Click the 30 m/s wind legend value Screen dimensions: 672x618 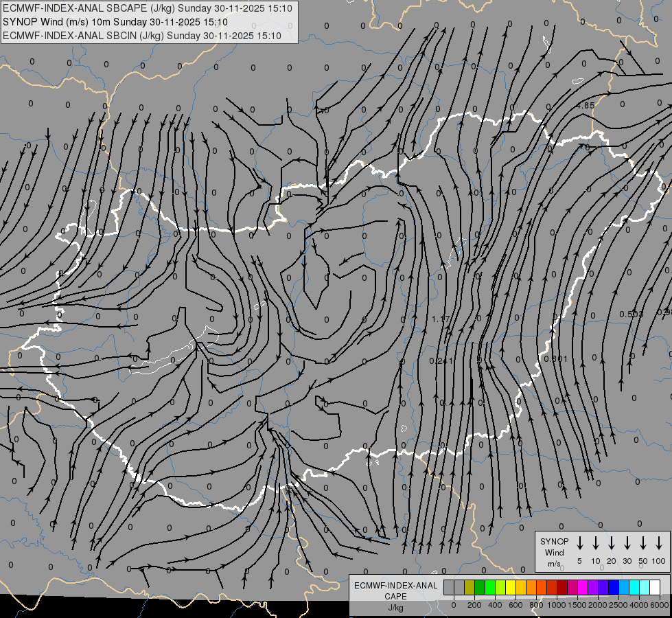point(627,561)
